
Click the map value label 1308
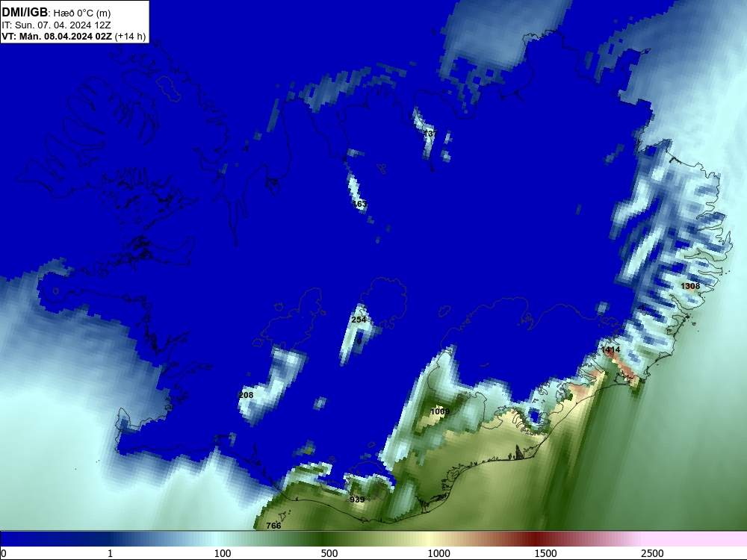(690, 286)
